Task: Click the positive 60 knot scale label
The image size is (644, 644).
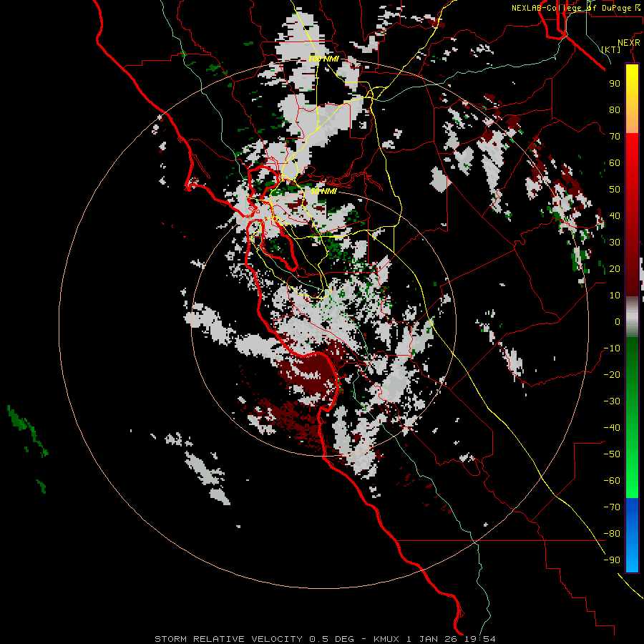Action: pos(615,162)
